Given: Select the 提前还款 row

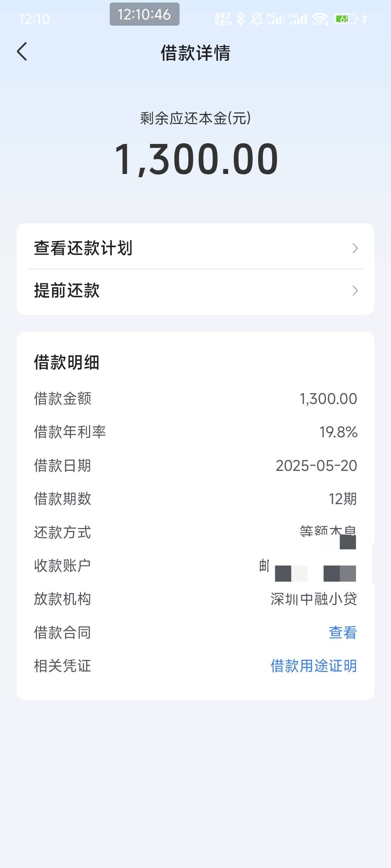Looking at the screenshot, I should (x=195, y=291).
